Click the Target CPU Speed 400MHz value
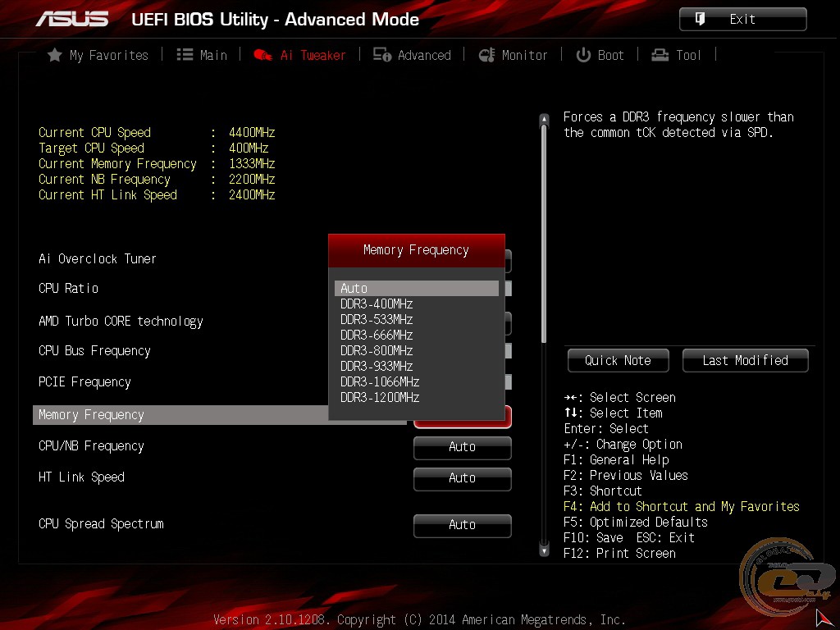The height and width of the screenshot is (630, 840). coord(249,148)
